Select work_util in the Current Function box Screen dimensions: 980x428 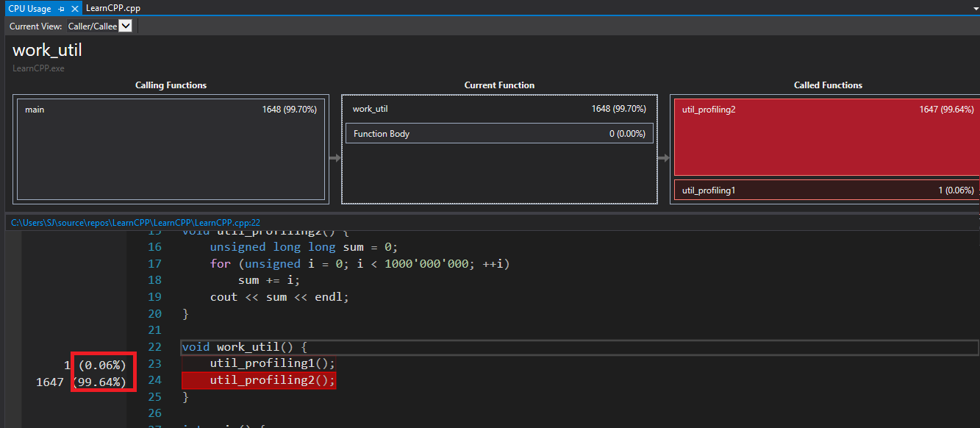tap(499, 109)
